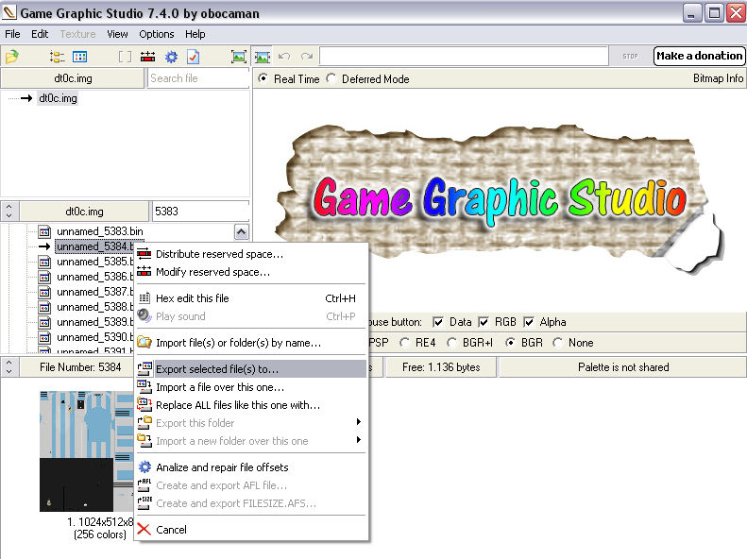The height and width of the screenshot is (560, 747).
Task: Toggle the Alpha checkbox
Action: point(528,322)
